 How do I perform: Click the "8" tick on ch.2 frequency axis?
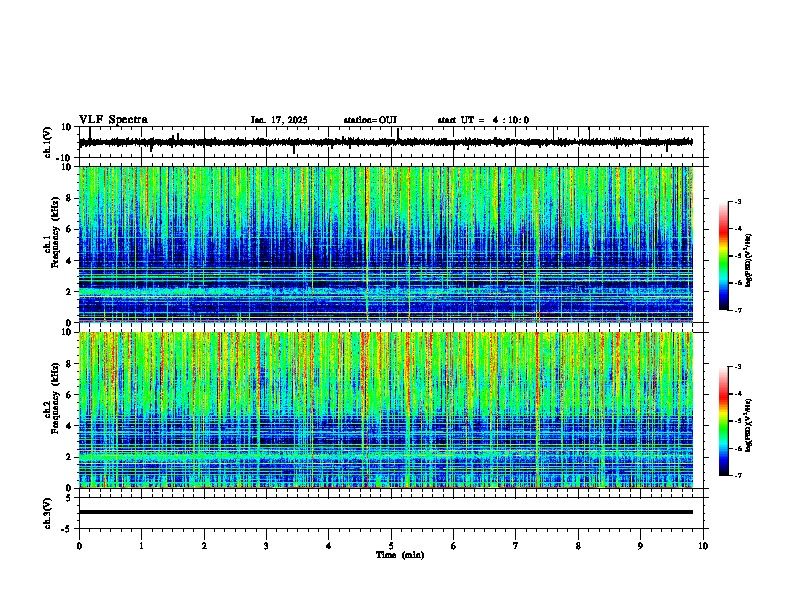pos(69,364)
